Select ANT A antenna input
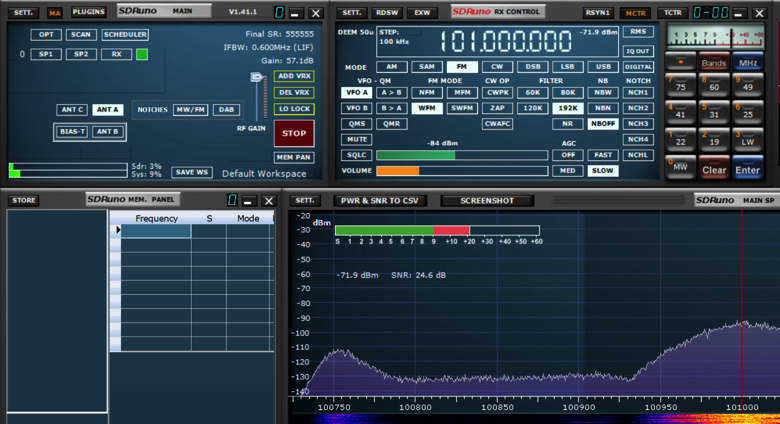The image size is (780, 424). point(107,109)
